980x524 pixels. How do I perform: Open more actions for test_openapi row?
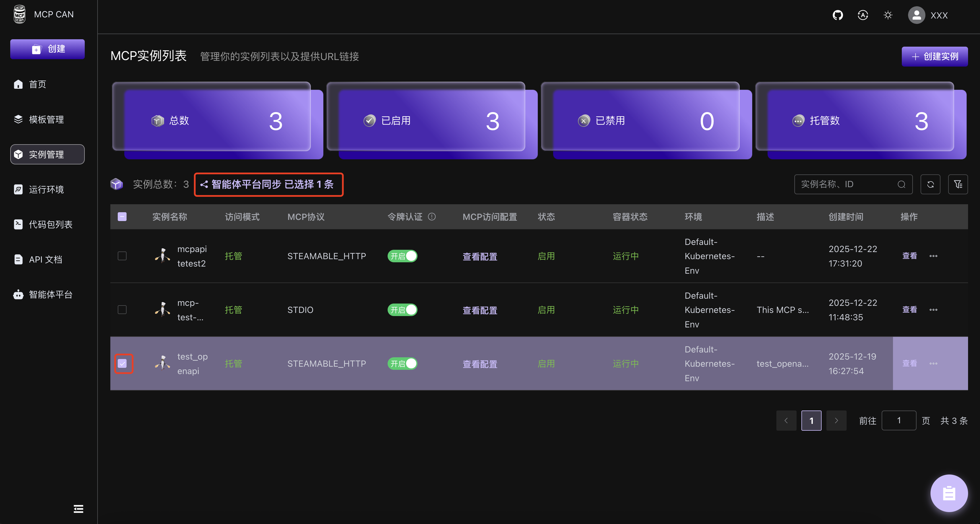[933, 363]
